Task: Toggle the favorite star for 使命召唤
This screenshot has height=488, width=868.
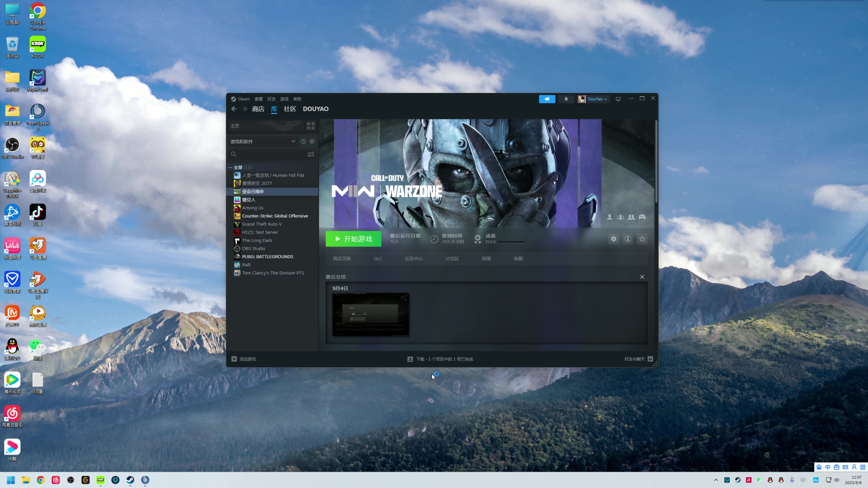Action: (642, 239)
